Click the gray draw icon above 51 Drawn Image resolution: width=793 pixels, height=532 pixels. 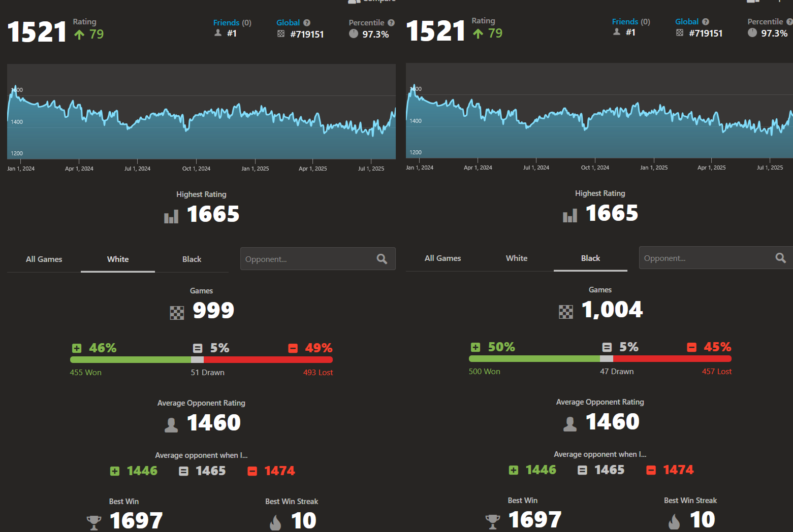pos(198,348)
